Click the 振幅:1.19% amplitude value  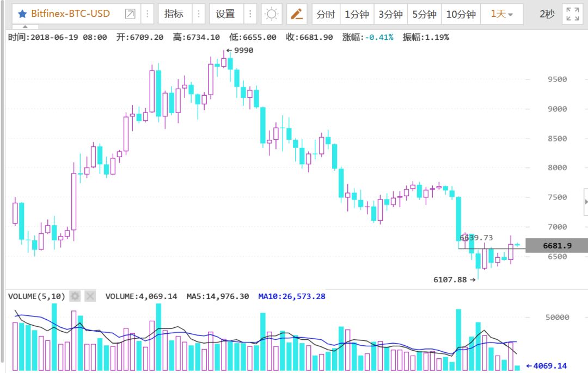[x=426, y=37]
